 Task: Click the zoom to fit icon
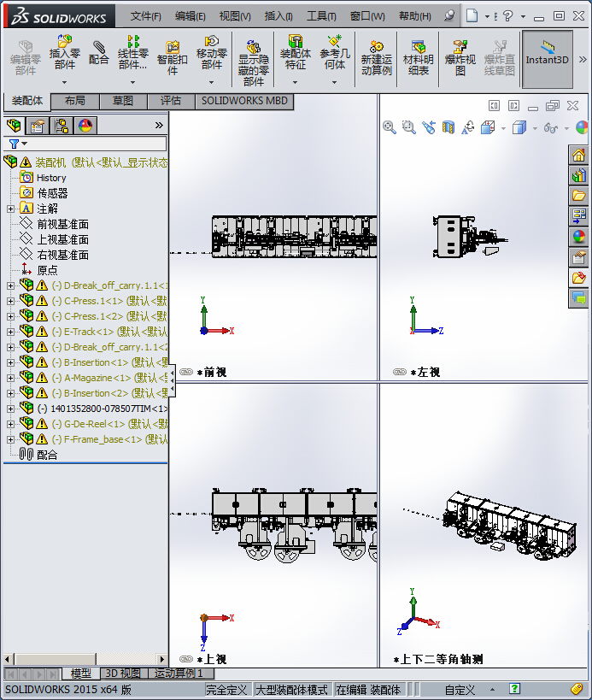[x=390, y=127]
